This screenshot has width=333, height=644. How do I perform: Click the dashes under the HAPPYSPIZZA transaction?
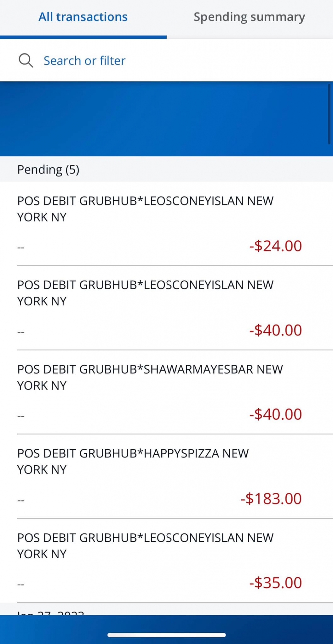pos(21,500)
